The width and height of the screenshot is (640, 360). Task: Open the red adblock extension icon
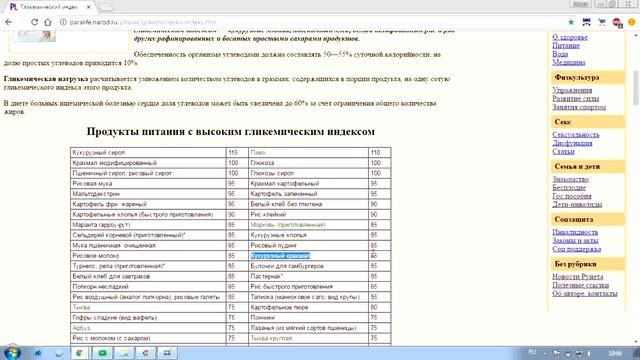(x=617, y=22)
